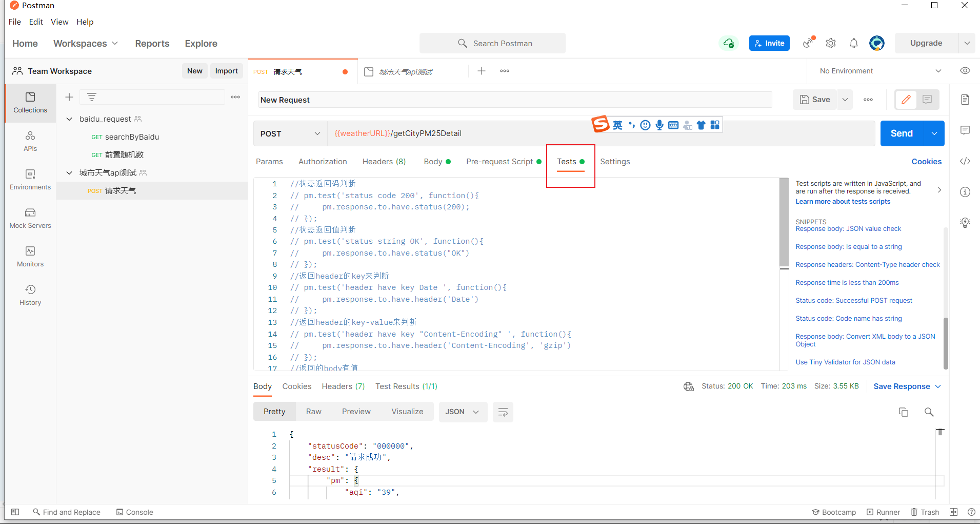Click the Import button

pos(227,71)
